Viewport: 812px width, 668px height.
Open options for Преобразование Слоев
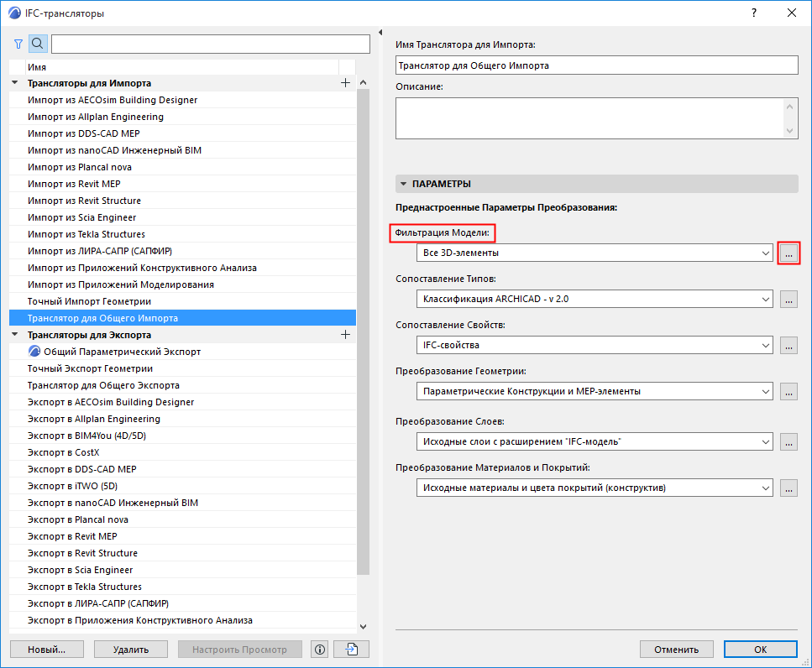(788, 442)
